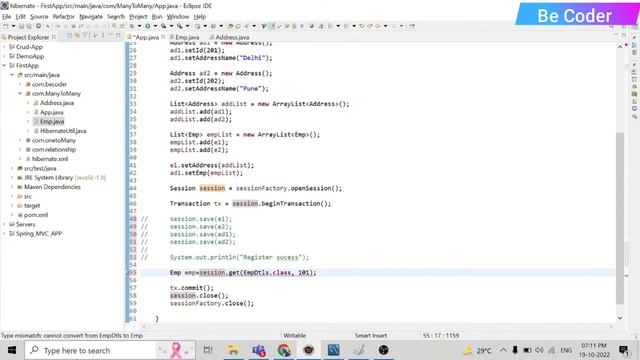Expand the com.onetoMany package
The width and height of the screenshot is (640, 360).
[x=20, y=140]
